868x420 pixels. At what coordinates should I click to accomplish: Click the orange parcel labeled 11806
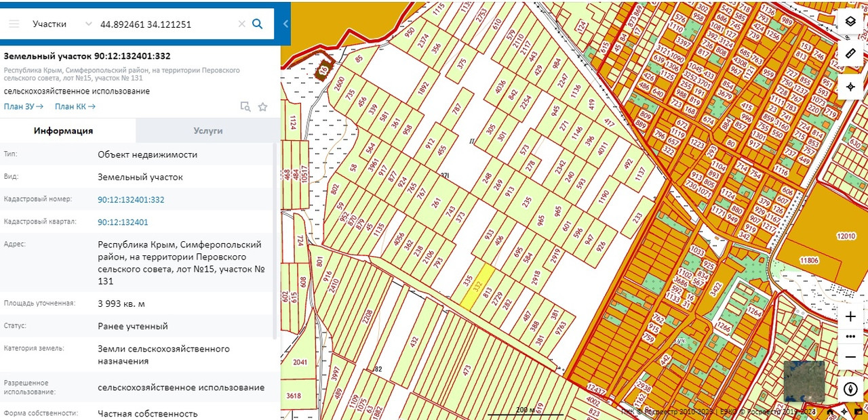coord(809,260)
